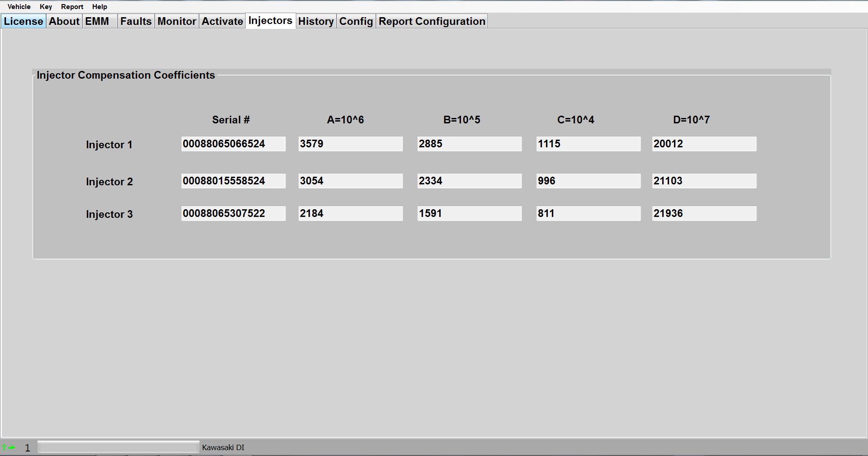Click Injector 1 serial number field
868x456 pixels.
coord(233,144)
